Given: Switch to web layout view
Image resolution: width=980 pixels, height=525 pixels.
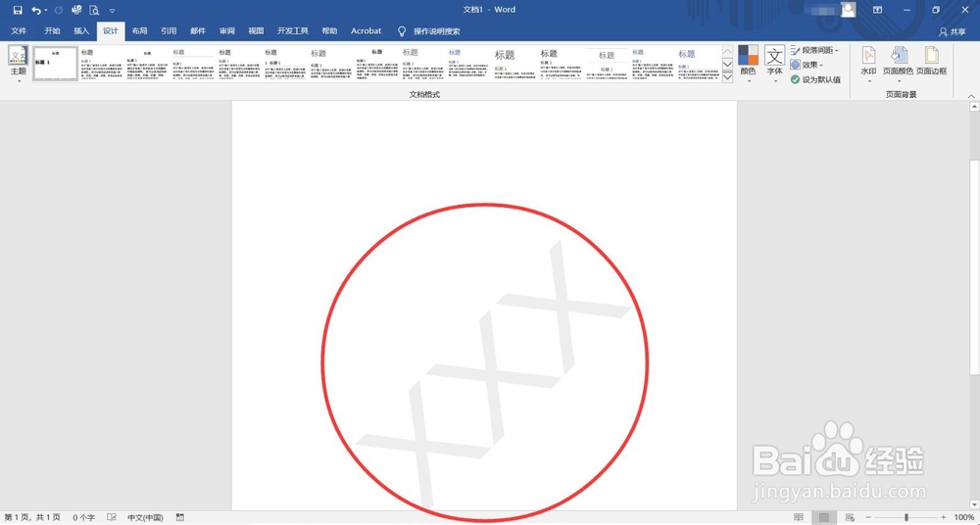Looking at the screenshot, I should click(x=850, y=517).
